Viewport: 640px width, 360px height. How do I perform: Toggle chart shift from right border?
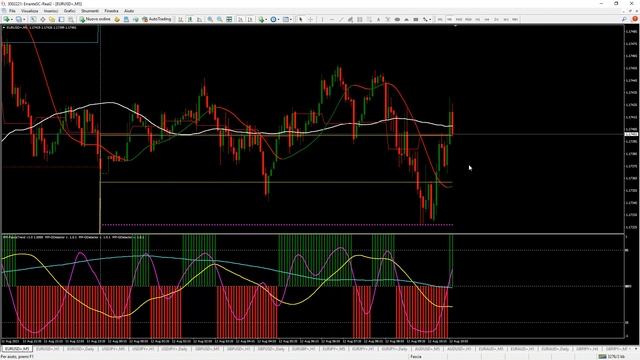pyautogui.click(x=250, y=19)
